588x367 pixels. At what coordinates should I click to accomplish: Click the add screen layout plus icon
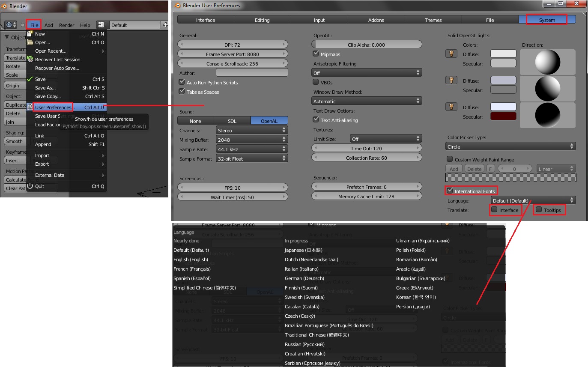(165, 25)
